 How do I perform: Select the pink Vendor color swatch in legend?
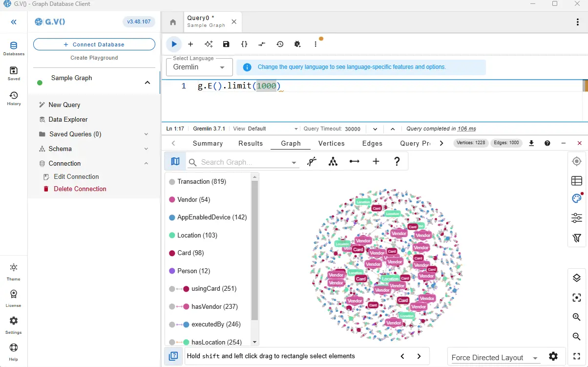[172, 199]
